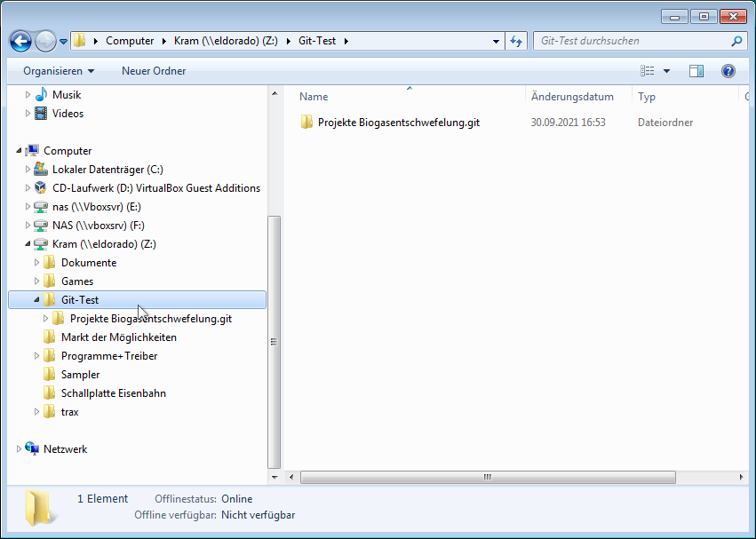Expand Lokaler Datenträger (C:) node

point(28,170)
